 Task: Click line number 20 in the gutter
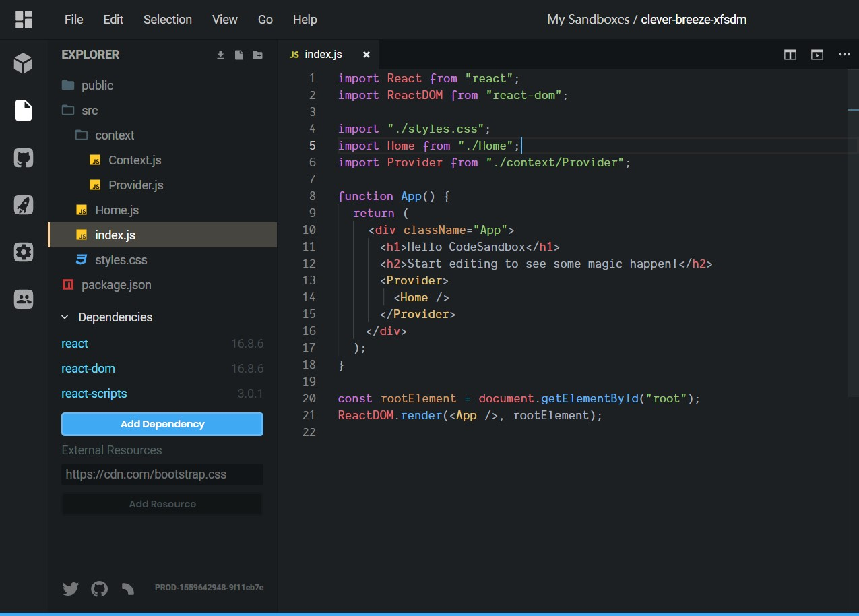point(309,398)
